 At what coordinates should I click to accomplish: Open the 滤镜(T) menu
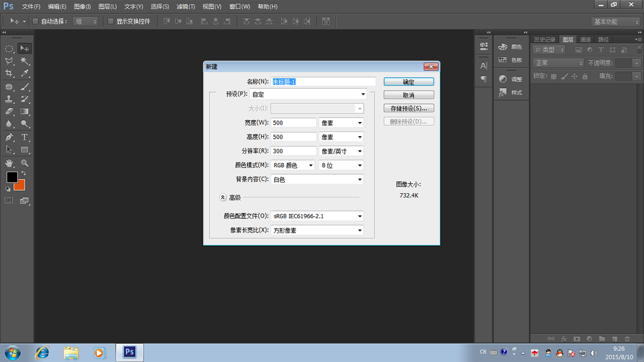click(x=185, y=6)
